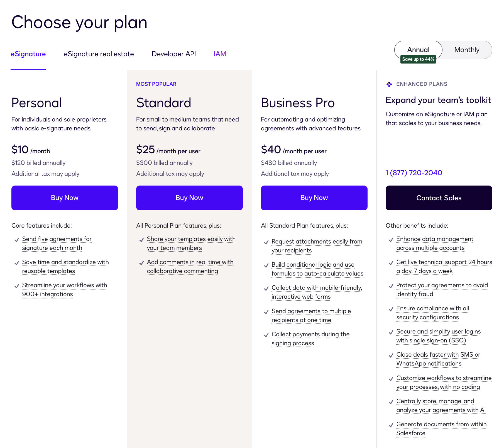Click checkmark beside Collect payments during signing
504x448 pixels.
click(x=266, y=335)
